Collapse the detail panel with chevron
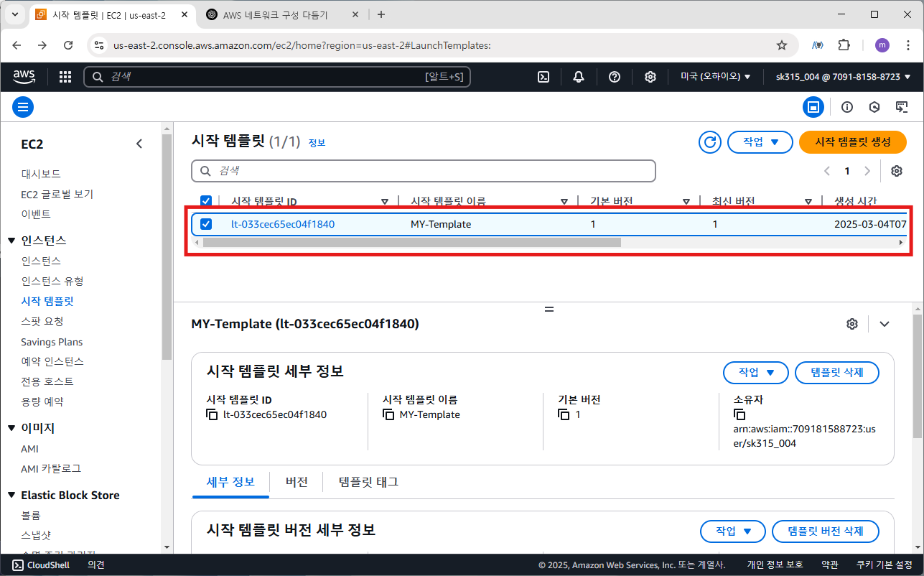 click(x=885, y=324)
